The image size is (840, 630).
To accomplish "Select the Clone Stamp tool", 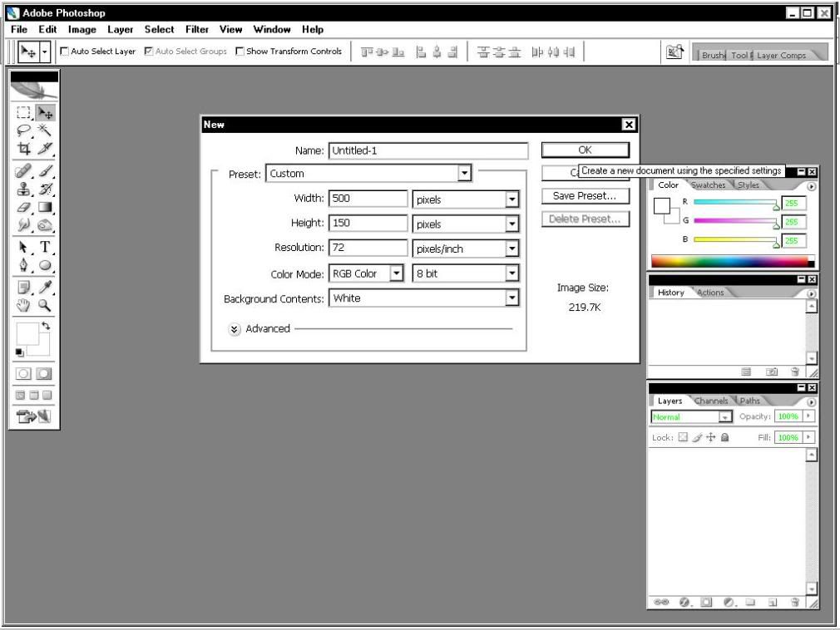I will click(23, 189).
